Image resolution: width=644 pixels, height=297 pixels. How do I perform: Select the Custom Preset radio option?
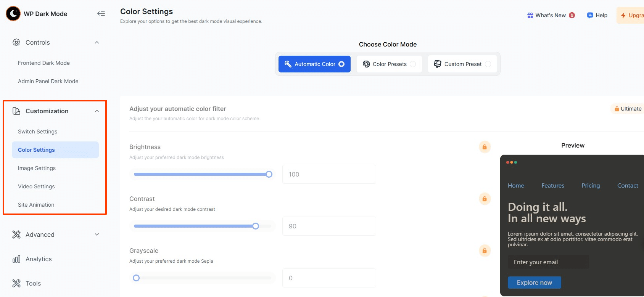tap(488, 64)
